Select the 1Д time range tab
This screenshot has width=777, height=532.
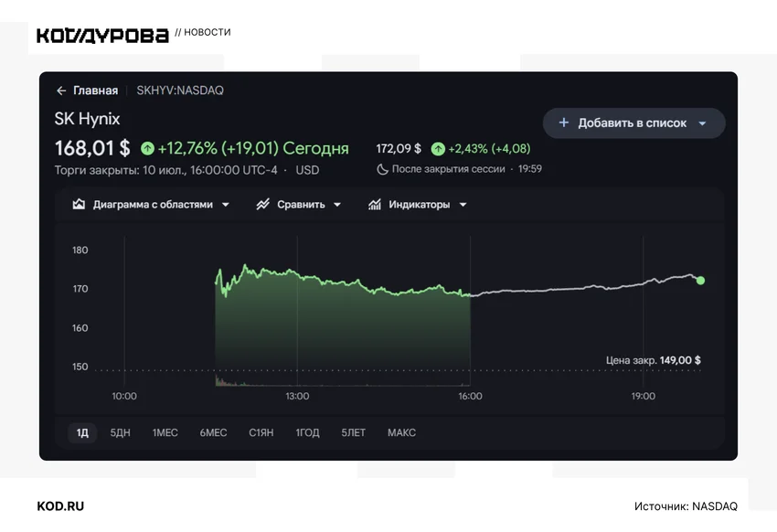point(82,432)
